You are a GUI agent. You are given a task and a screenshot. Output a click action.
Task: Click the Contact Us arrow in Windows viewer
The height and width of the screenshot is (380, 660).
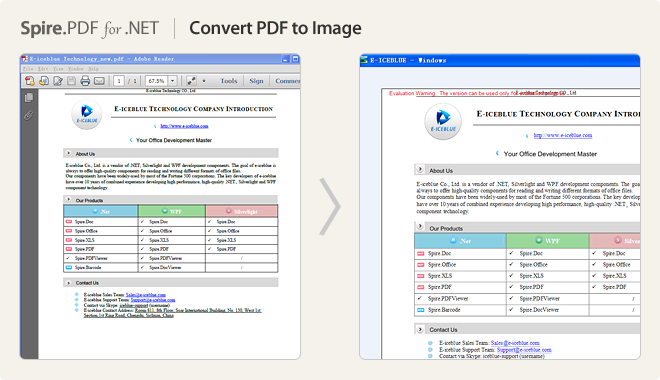(x=420, y=330)
